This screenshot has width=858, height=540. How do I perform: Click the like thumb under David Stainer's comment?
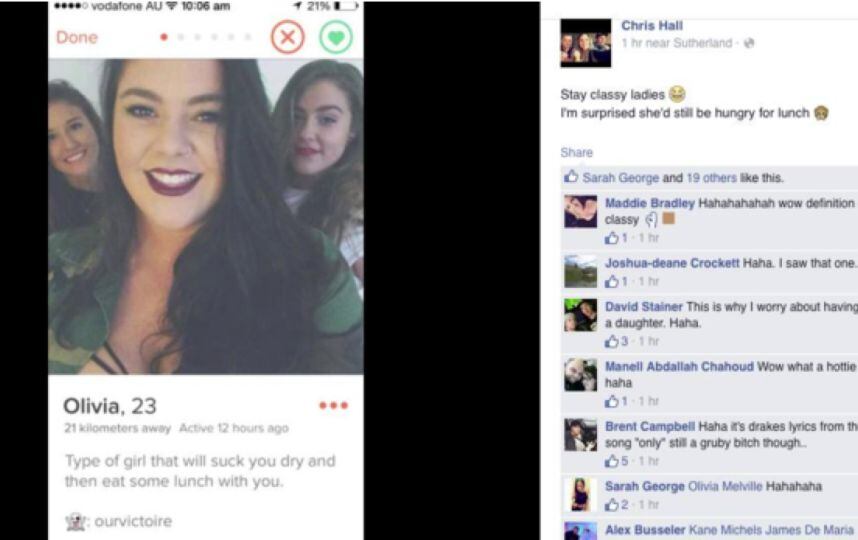click(x=611, y=341)
